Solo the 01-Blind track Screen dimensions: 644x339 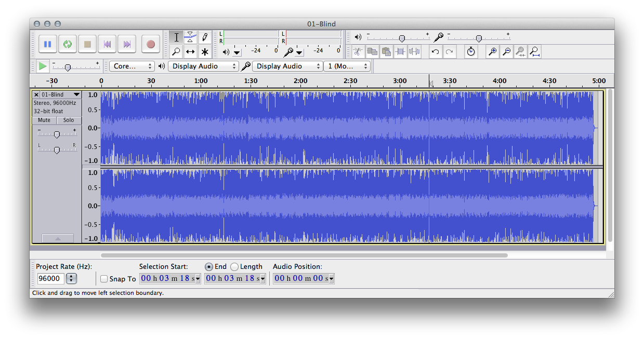pos(69,120)
